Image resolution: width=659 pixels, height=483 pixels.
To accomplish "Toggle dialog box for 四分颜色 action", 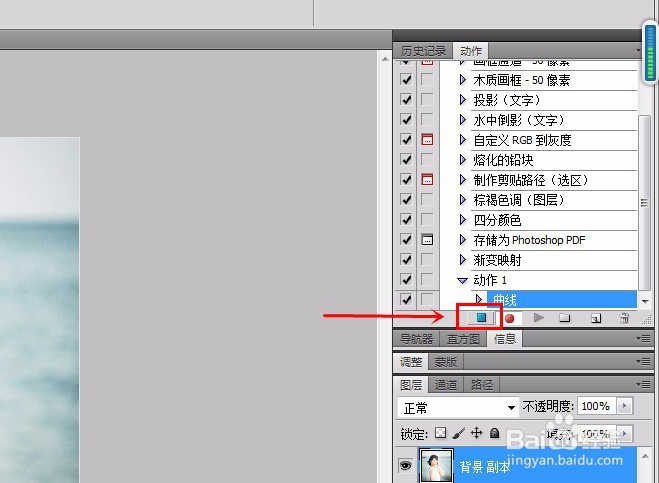I will point(427,219).
